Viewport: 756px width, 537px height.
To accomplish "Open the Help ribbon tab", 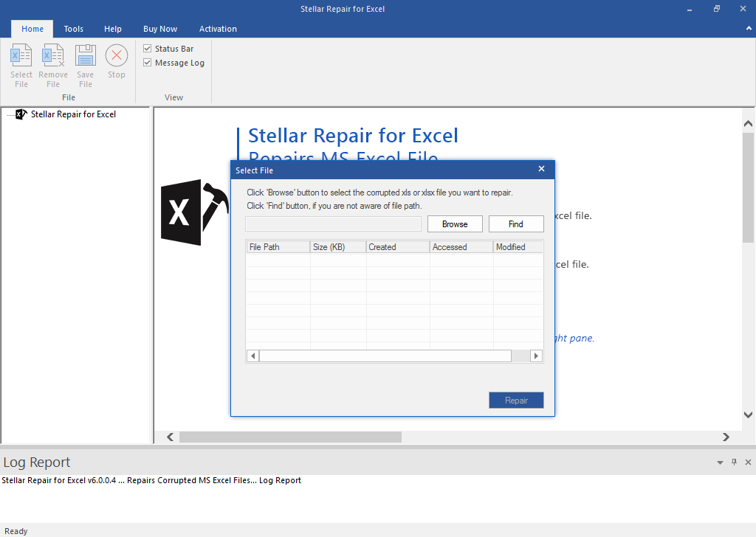I will coord(113,29).
